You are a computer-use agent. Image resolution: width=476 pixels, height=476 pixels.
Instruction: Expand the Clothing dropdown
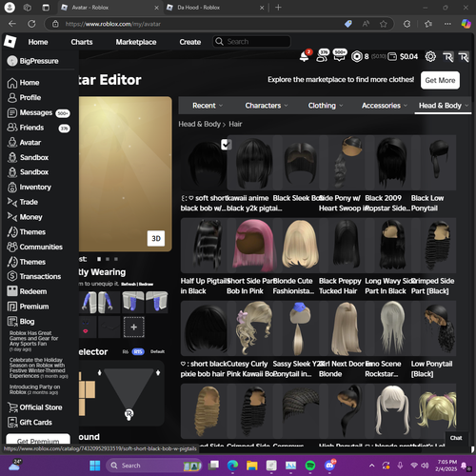[x=326, y=106]
